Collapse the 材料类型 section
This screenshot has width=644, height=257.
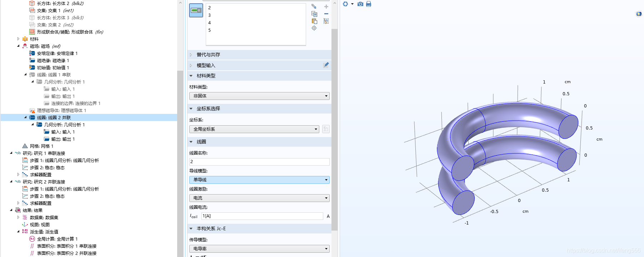click(191, 76)
